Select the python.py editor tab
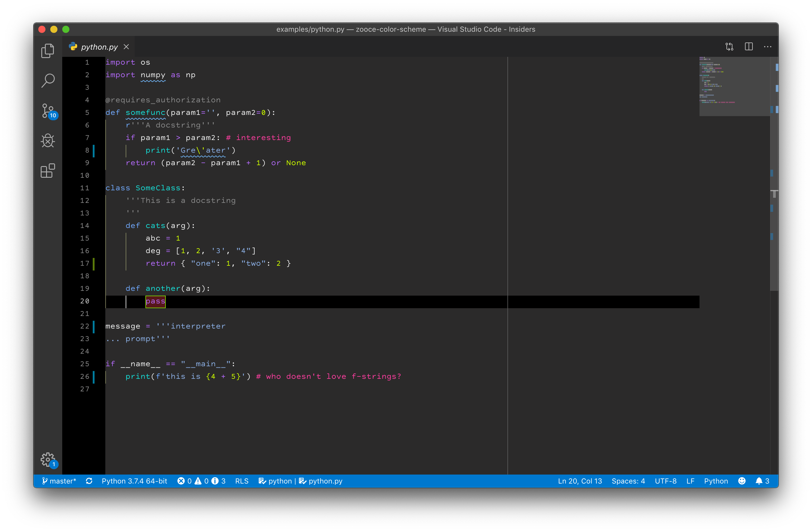 pos(99,47)
